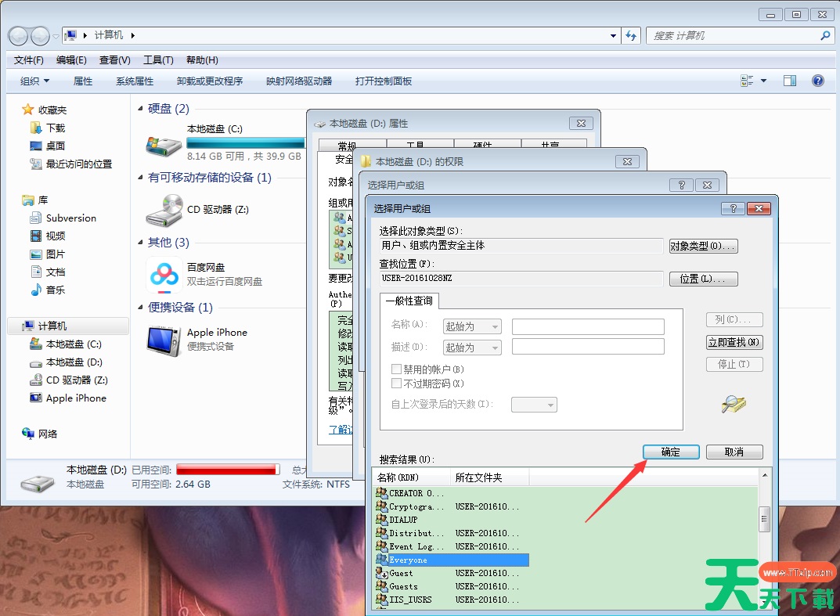Screen dimensions: 840x616
Task: Click the search magnifier icon
Action: point(824,36)
